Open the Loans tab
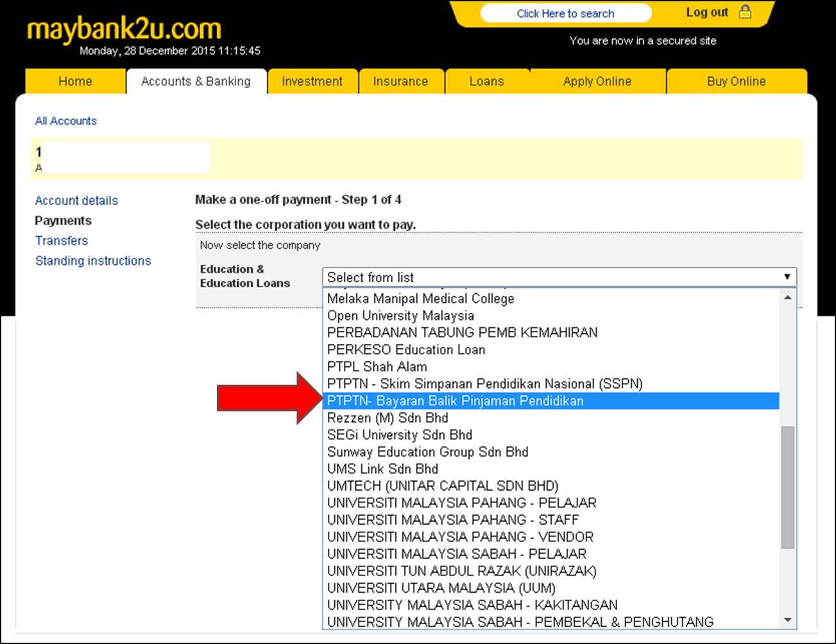The width and height of the screenshot is (836, 644). click(x=486, y=81)
